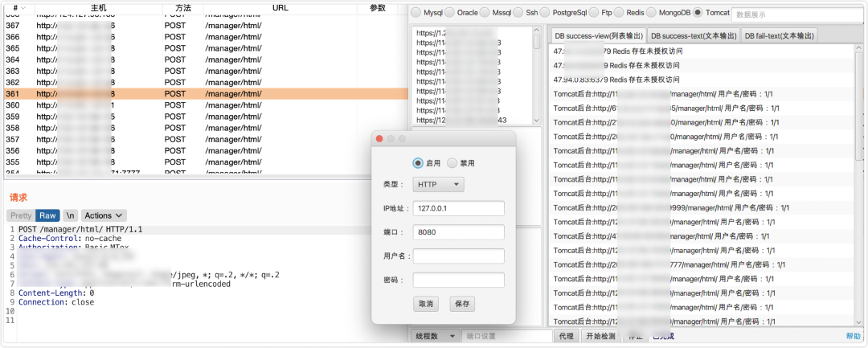Click the 开始检测 button
This screenshot has height=348, width=868.
[600, 336]
